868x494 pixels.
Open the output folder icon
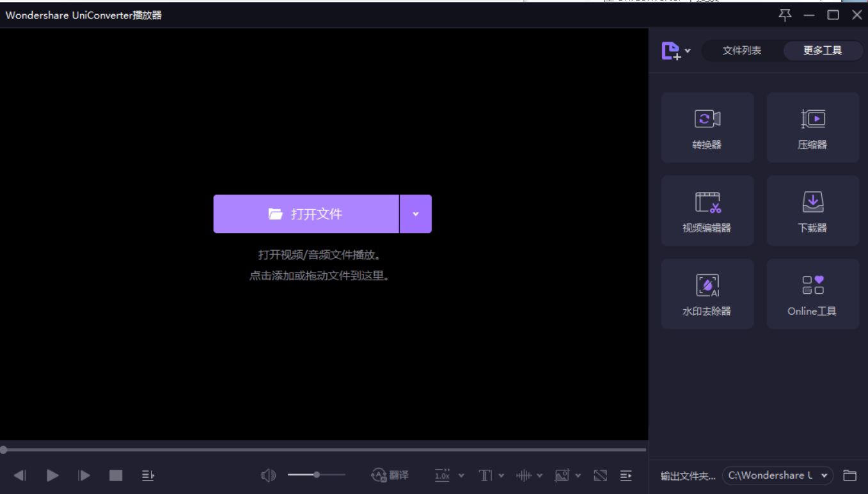(x=849, y=475)
